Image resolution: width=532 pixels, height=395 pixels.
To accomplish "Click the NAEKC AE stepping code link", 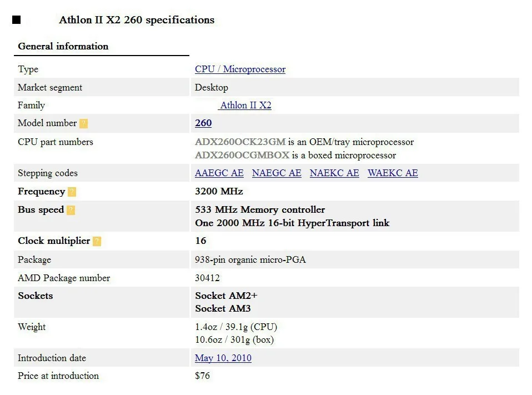I will 334,173.
